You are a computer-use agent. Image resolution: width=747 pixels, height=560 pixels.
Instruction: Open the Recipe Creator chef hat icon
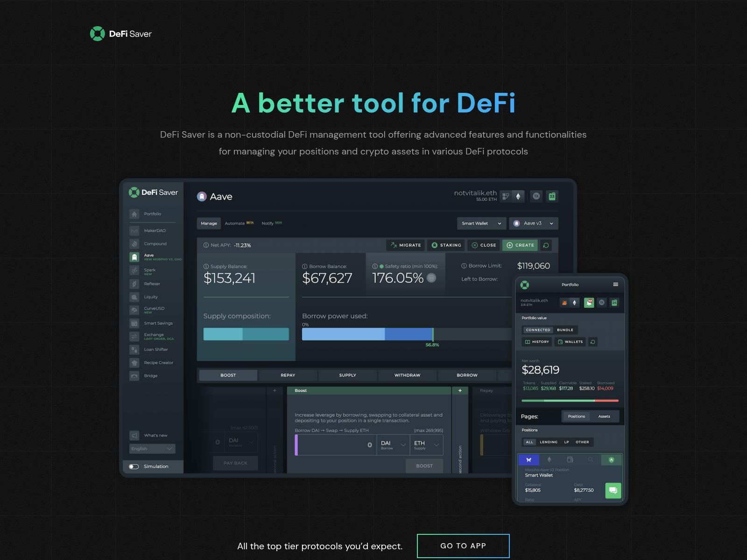point(134,363)
